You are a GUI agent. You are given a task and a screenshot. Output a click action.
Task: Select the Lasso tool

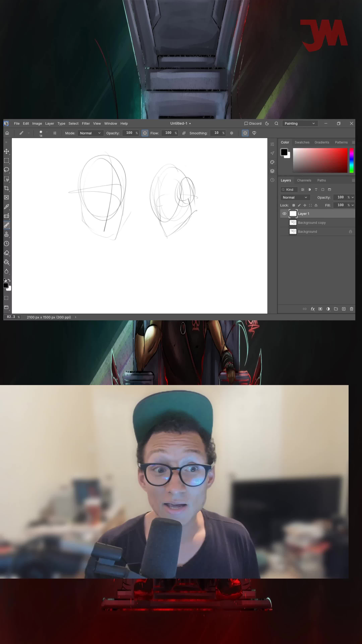(7, 170)
